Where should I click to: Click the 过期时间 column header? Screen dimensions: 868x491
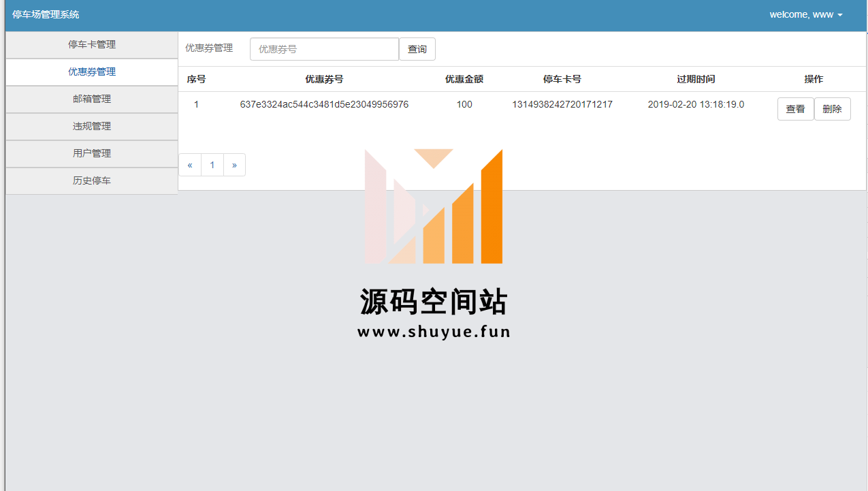(696, 79)
